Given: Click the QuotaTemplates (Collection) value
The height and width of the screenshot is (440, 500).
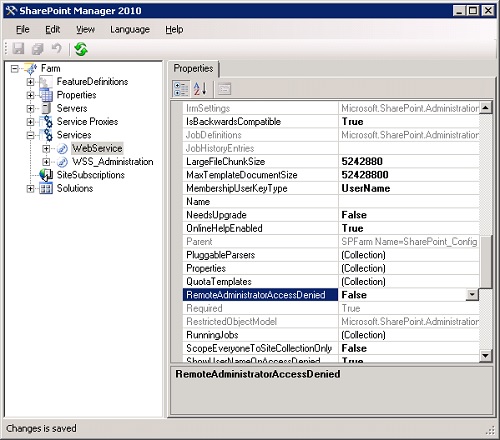Looking at the screenshot, I should (363, 281).
